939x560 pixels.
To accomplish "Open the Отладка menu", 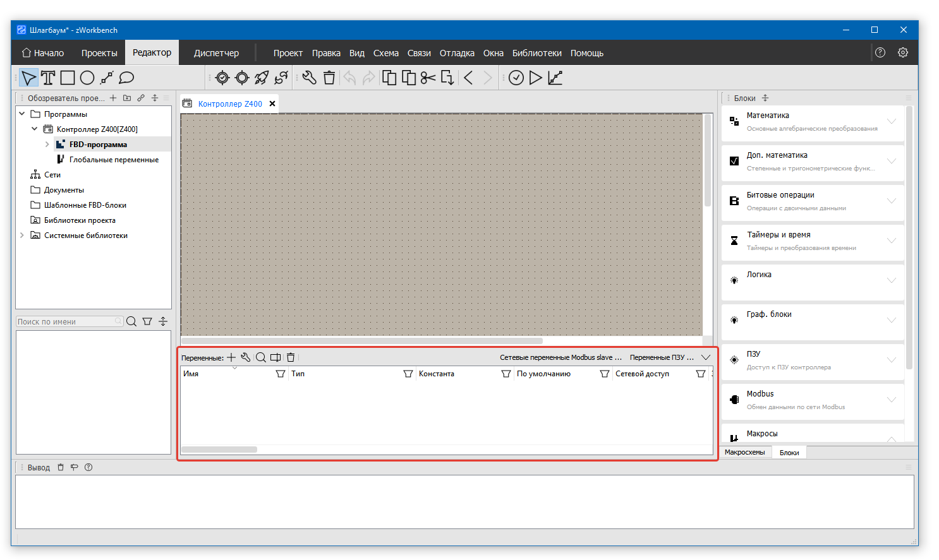I will (457, 53).
